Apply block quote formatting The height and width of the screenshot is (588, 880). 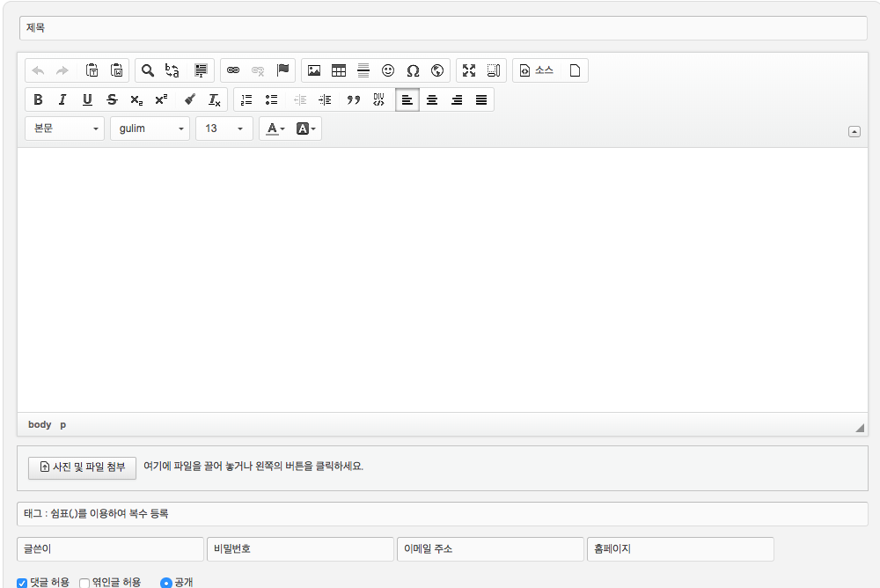(x=354, y=99)
